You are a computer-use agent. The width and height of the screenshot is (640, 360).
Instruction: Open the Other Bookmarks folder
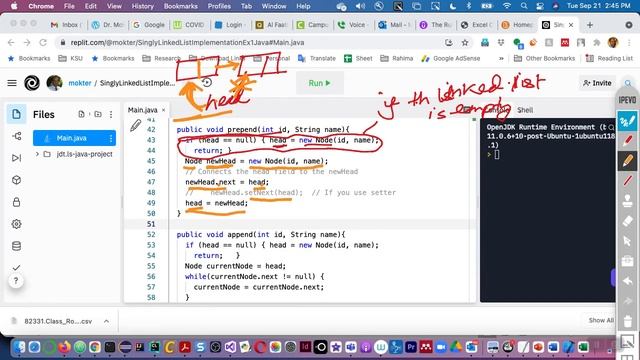pos(544,58)
